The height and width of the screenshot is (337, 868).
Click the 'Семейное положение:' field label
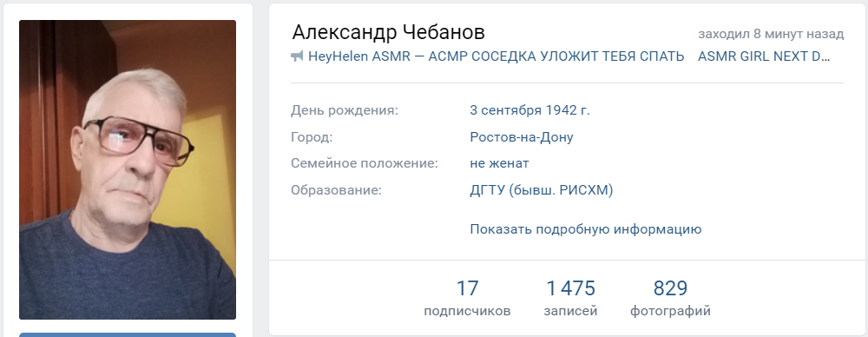pos(365,163)
